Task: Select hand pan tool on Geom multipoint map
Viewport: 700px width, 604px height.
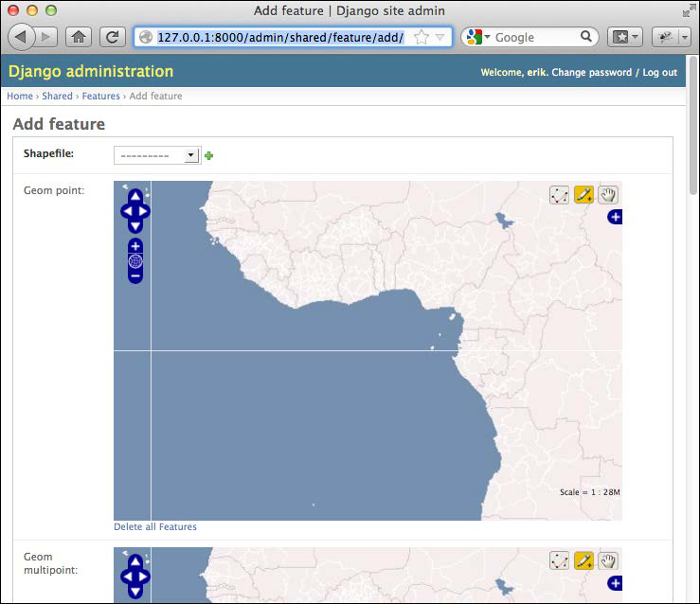Action: (x=608, y=560)
